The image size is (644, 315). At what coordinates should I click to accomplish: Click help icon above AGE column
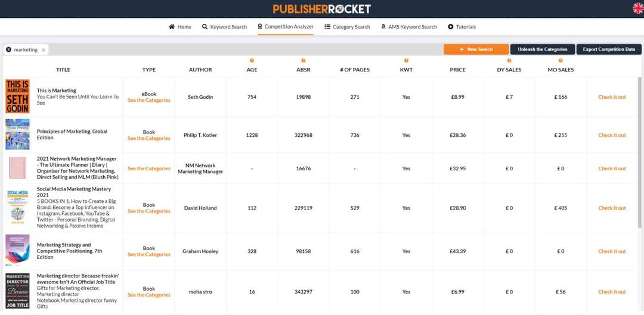click(x=252, y=61)
